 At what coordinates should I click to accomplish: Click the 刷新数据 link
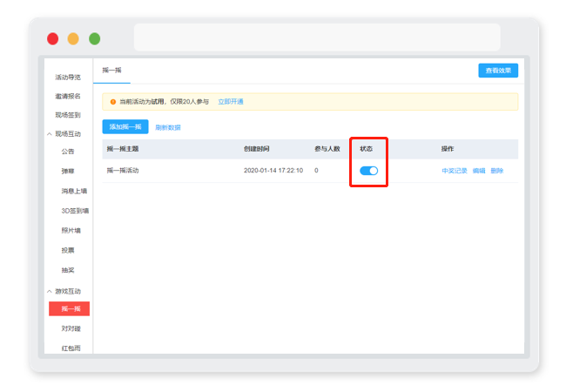[168, 127]
